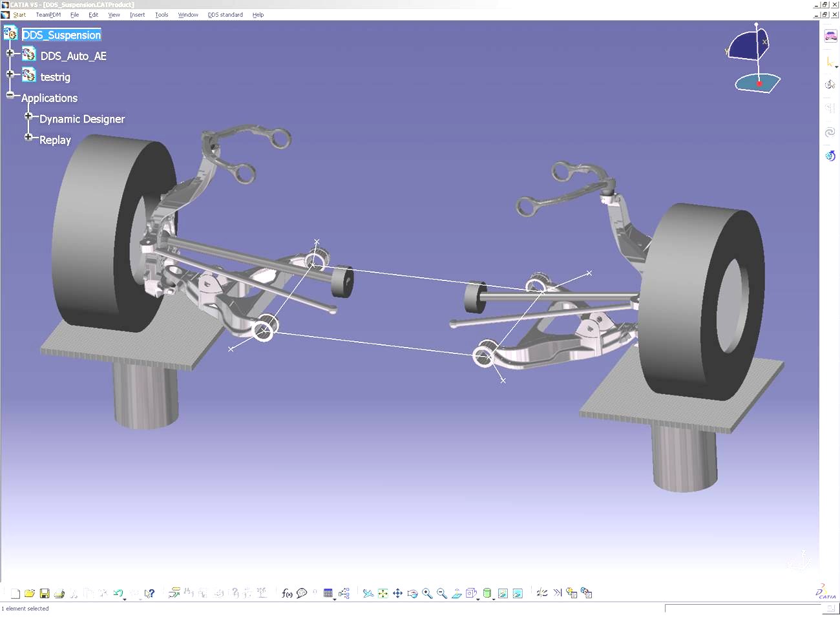Open the view mode dropdown arrow
The image size is (840, 617).
(x=494, y=599)
